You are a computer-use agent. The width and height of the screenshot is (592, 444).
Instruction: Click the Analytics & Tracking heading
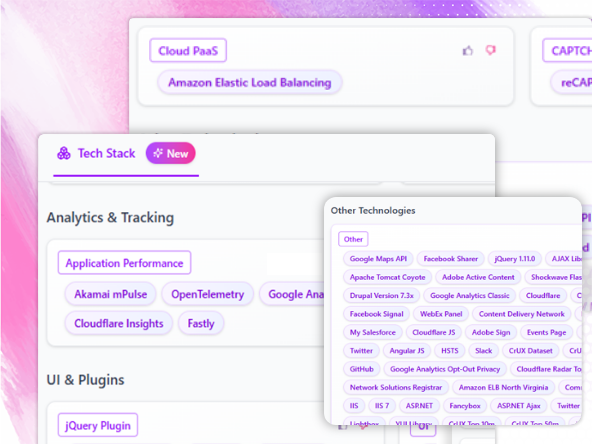(x=110, y=218)
